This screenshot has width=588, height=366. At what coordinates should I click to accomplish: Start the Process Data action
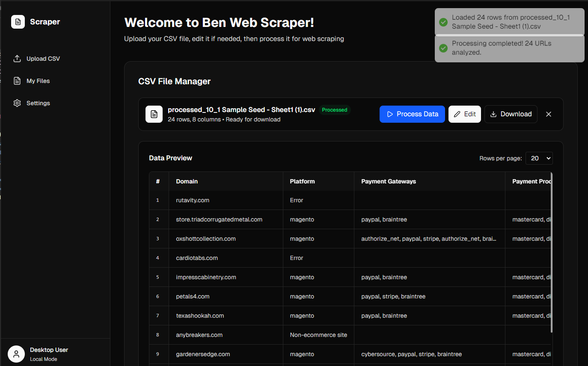[x=412, y=114]
